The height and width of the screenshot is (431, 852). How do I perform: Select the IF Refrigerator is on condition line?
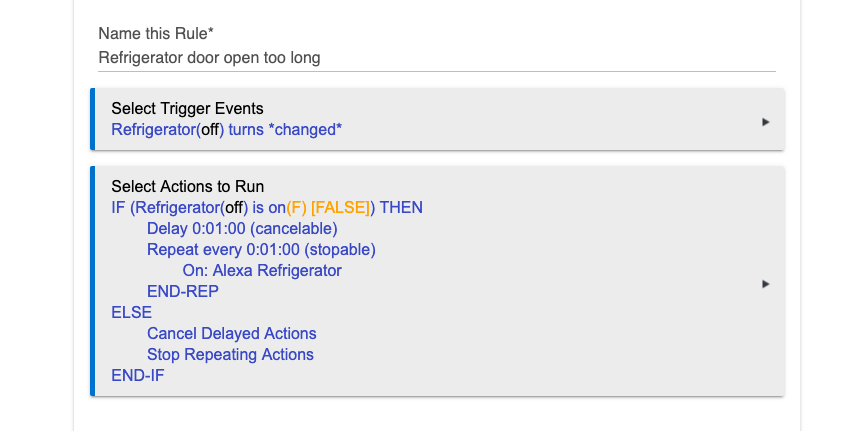pyautogui.click(x=267, y=208)
